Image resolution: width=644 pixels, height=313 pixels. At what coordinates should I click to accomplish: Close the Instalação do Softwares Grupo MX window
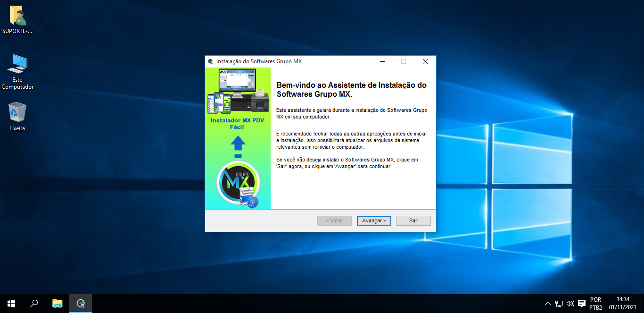pyautogui.click(x=425, y=61)
